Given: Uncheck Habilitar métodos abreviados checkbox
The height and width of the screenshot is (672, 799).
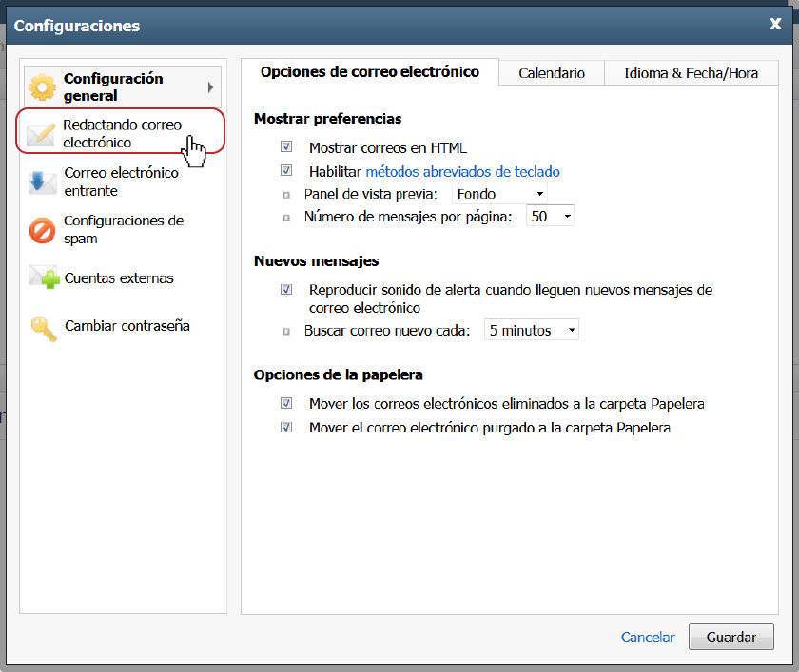Looking at the screenshot, I should tap(286, 170).
